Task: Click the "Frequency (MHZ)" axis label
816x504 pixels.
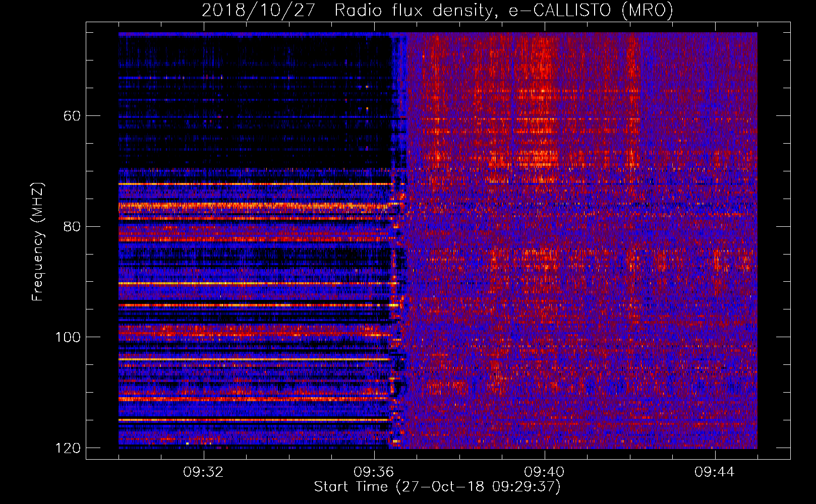Action: pyautogui.click(x=38, y=242)
